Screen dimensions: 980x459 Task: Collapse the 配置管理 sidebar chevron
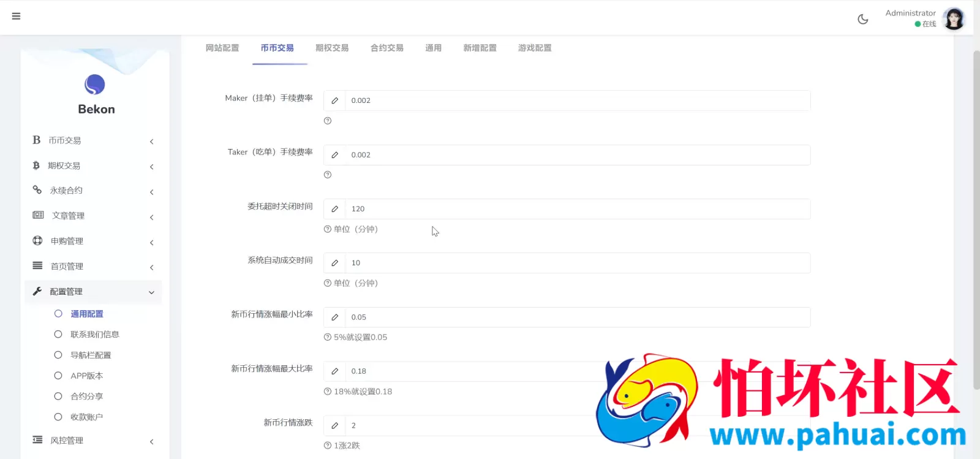coord(151,292)
